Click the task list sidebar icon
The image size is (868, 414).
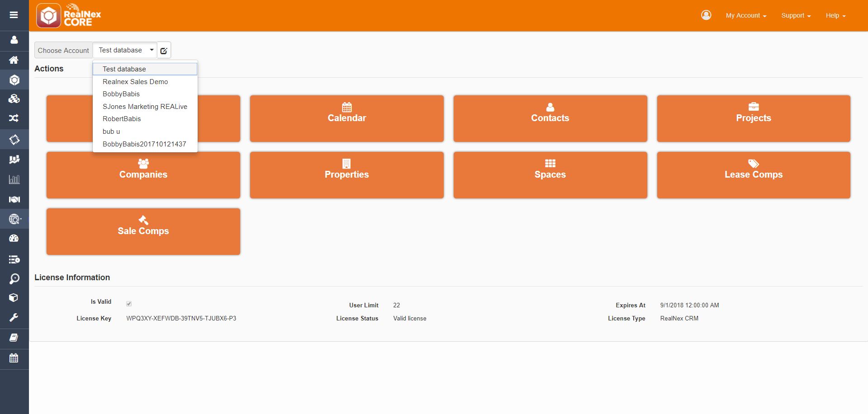click(x=14, y=259)
